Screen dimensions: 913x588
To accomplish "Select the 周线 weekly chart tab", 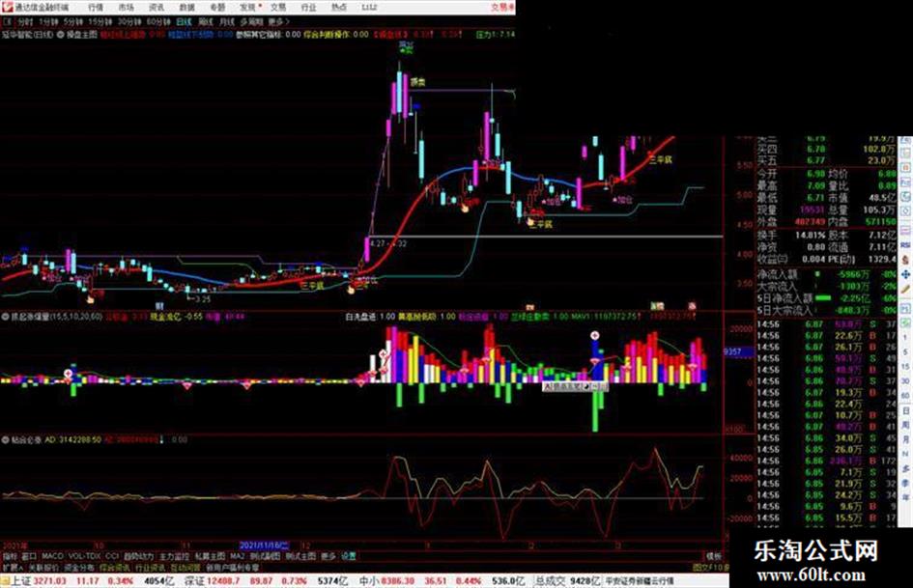I will click(x=206, y=22).
